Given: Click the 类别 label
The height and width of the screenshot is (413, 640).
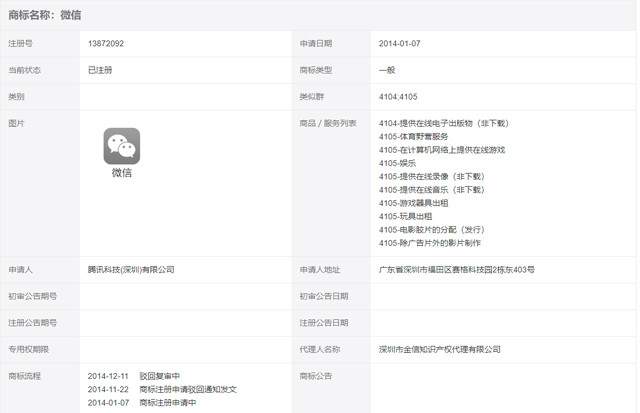Looking at the screenshot, I should 16,97.
